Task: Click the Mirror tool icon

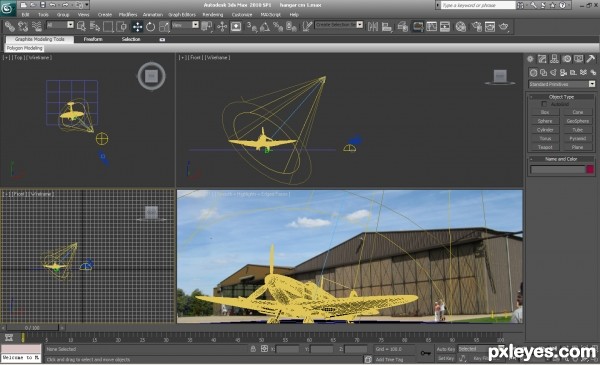Action: [373, 26]
